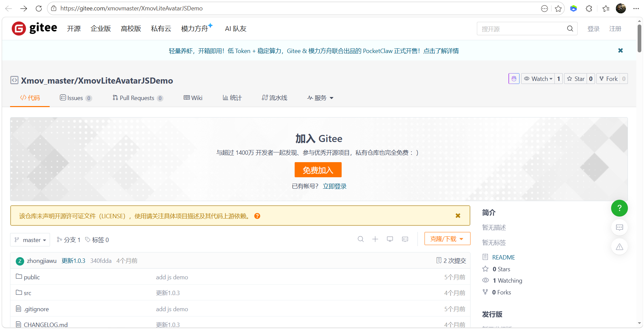The image size is (644, 329).
Task: Open the master branch selector
Action: click(x=30, y=240)
